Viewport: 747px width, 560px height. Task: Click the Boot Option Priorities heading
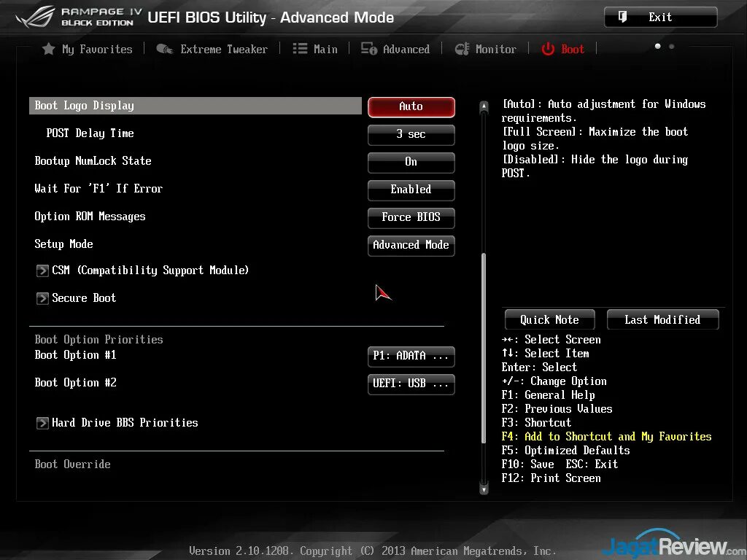point(98,339)
